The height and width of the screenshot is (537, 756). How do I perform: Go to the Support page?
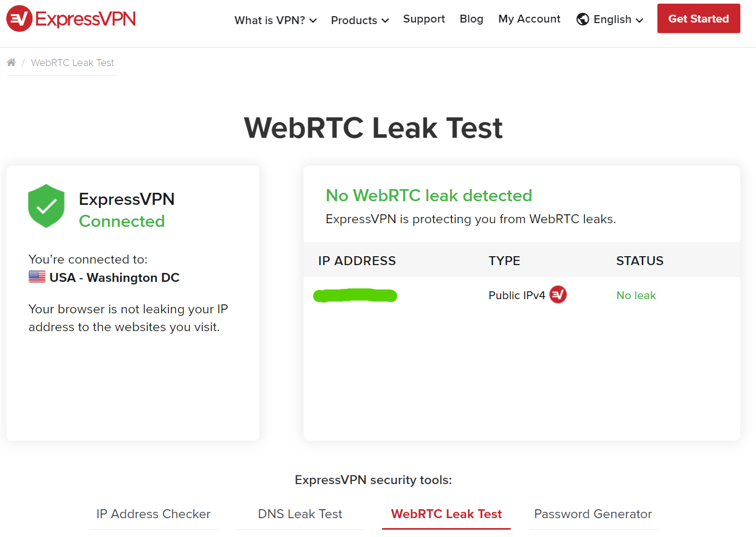point(424,19)
